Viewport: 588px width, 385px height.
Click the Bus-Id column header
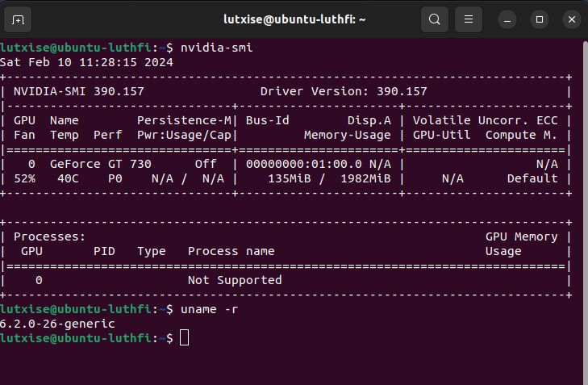pyautogui.click(x=267, y=120)
